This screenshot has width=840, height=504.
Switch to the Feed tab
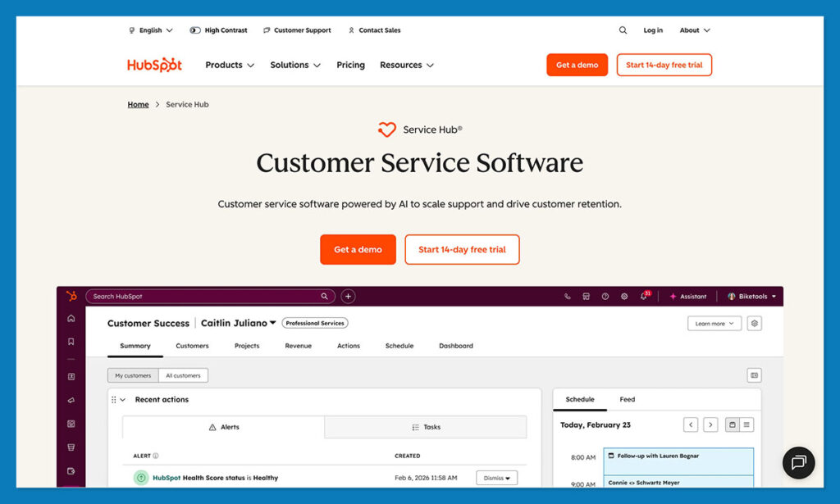[x=627, y=399]
